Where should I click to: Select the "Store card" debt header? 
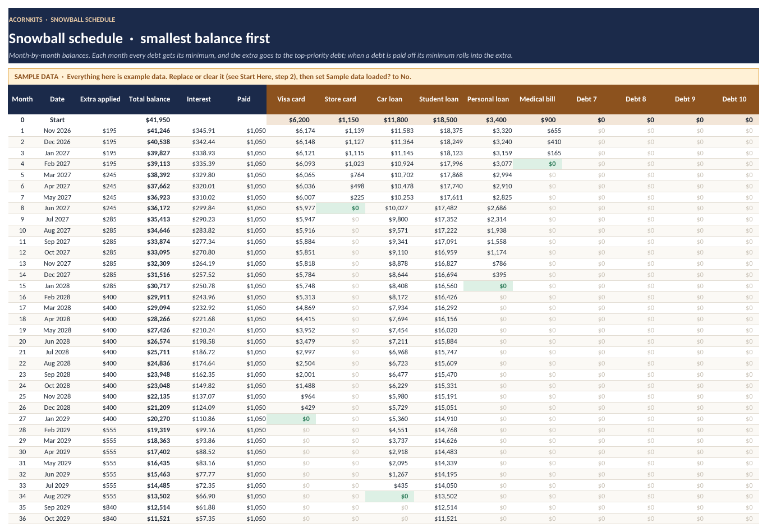(x=341, y=99)
